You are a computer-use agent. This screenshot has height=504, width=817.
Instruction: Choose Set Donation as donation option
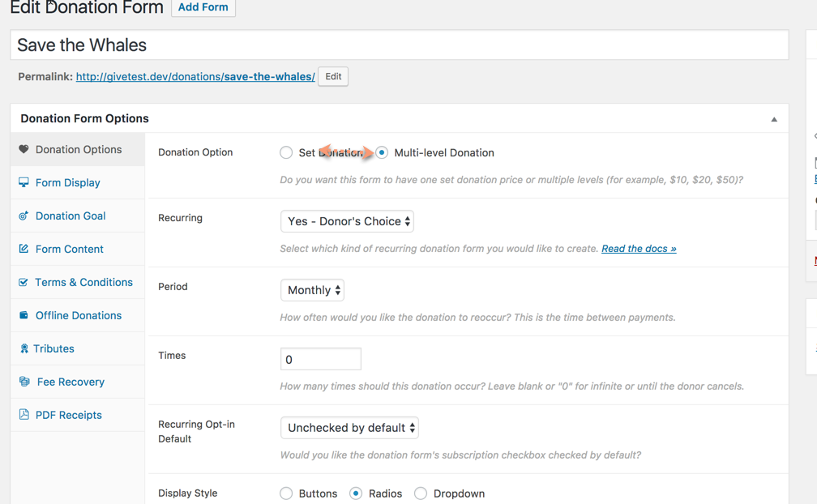pyautogui.click(x=286, y=152)
